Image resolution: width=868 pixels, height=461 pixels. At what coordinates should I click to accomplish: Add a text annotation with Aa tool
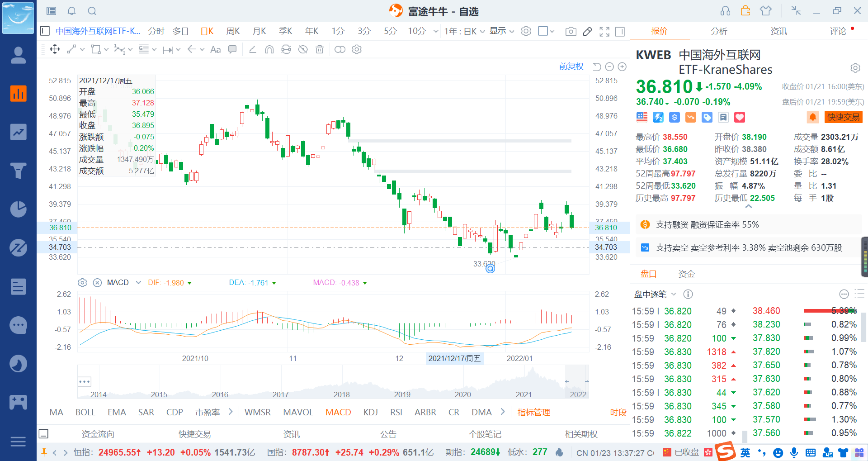point(216,49)
